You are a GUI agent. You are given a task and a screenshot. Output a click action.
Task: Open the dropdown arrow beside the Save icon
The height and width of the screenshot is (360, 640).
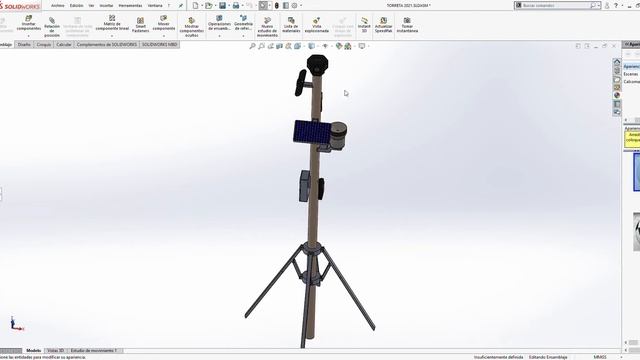[229, 6]
